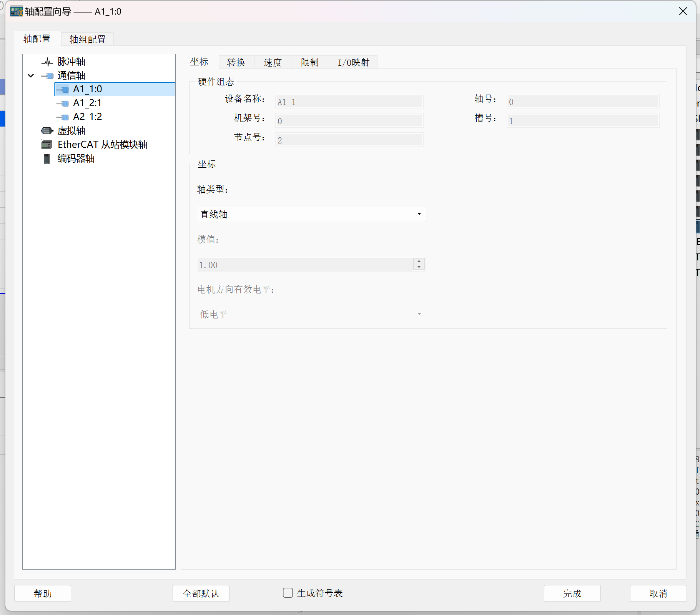The width and height of the screenshot is (700, 615).
Task: Select the 编码器轴 tree item
Action: [76, 158]
